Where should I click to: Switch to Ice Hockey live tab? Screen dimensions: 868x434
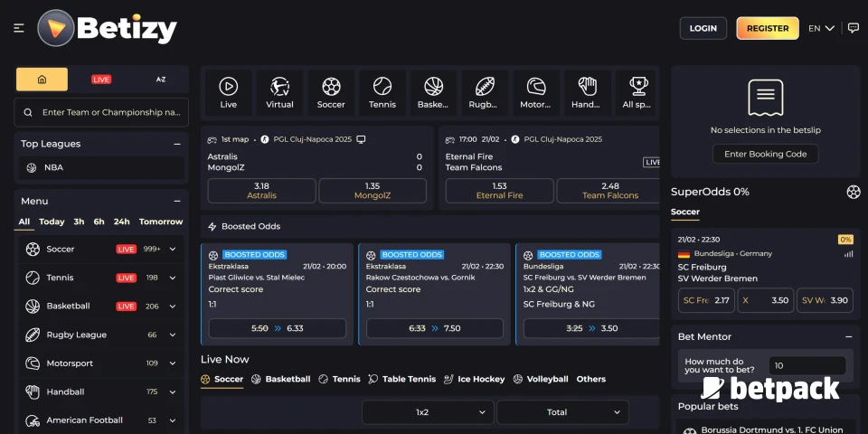pos(475,379)
